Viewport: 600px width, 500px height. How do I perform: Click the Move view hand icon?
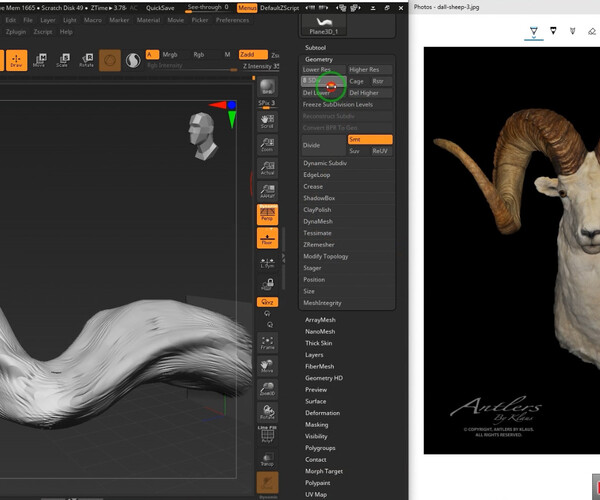click(267, 366)
